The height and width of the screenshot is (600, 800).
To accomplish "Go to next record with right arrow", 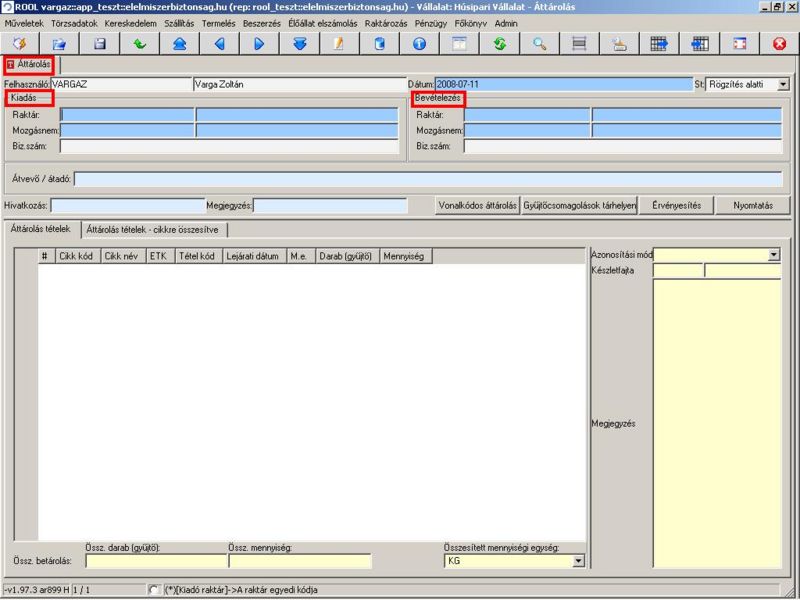I will pos(259,44).
